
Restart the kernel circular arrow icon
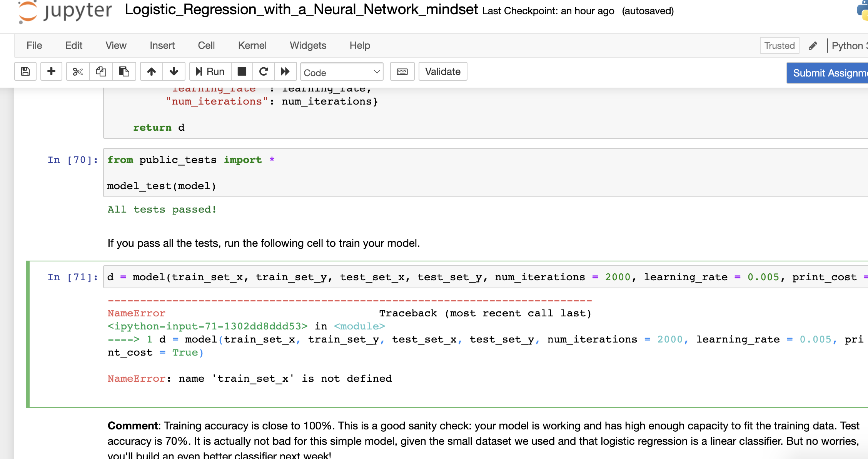[264, 72]
